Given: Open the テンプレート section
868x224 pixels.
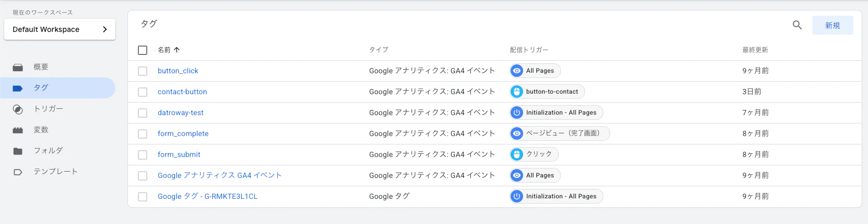Looking at the screenshot, I should click(58, 172).
